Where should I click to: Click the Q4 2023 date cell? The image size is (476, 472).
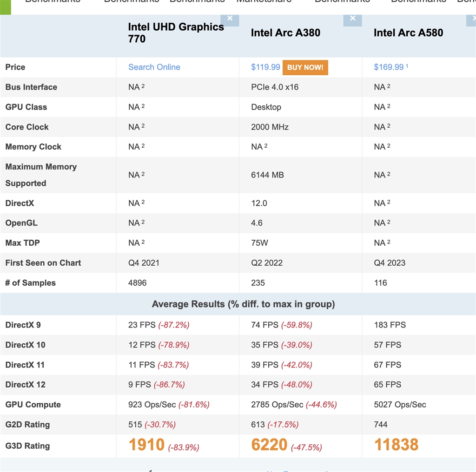(390, 262)
